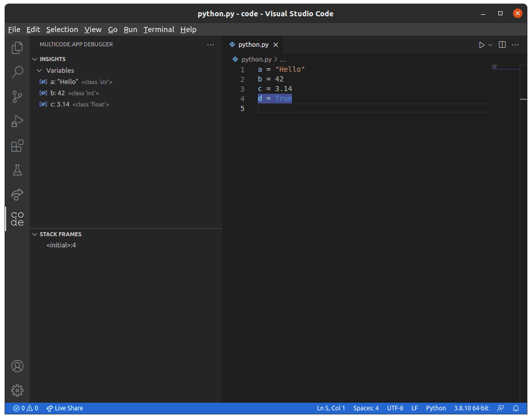
Task: Select the <initial>:4 stack frame
Action: pyautogui.click(x=61, y=245)
